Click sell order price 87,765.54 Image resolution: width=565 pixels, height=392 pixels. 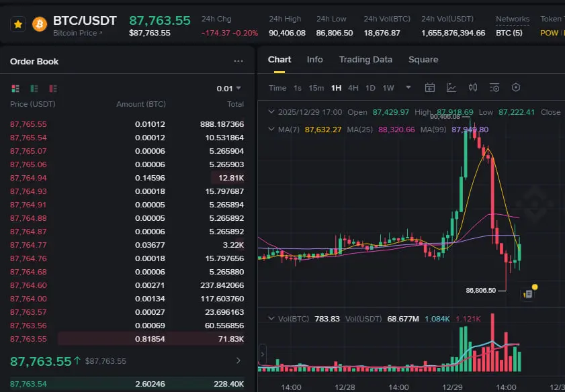tap(28, 138)
